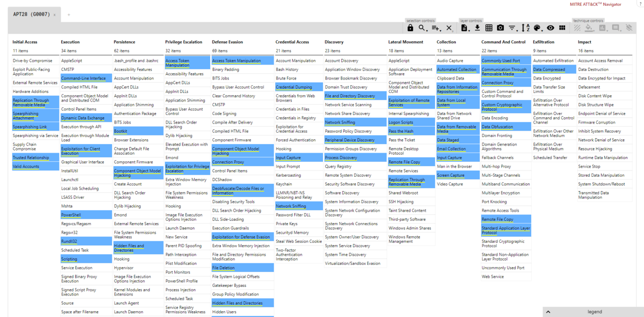
Task: Select the PowerShell technique under Execution
Action: [x=86, y=214]
